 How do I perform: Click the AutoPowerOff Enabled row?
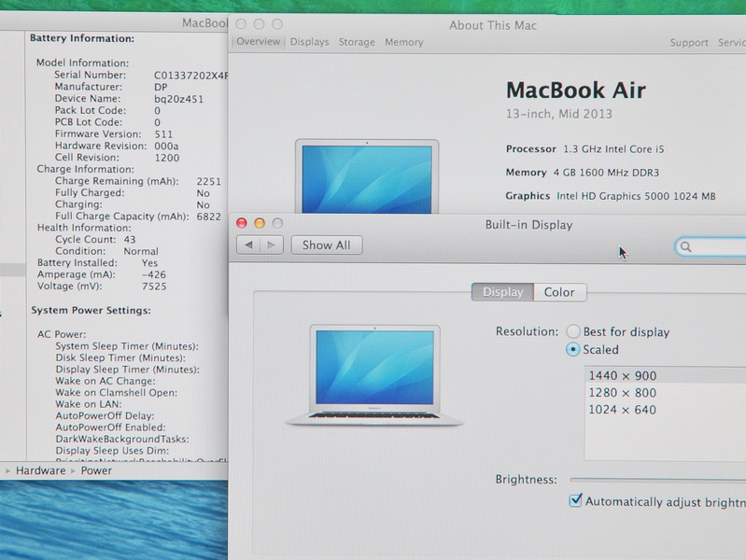click(110, 427)
